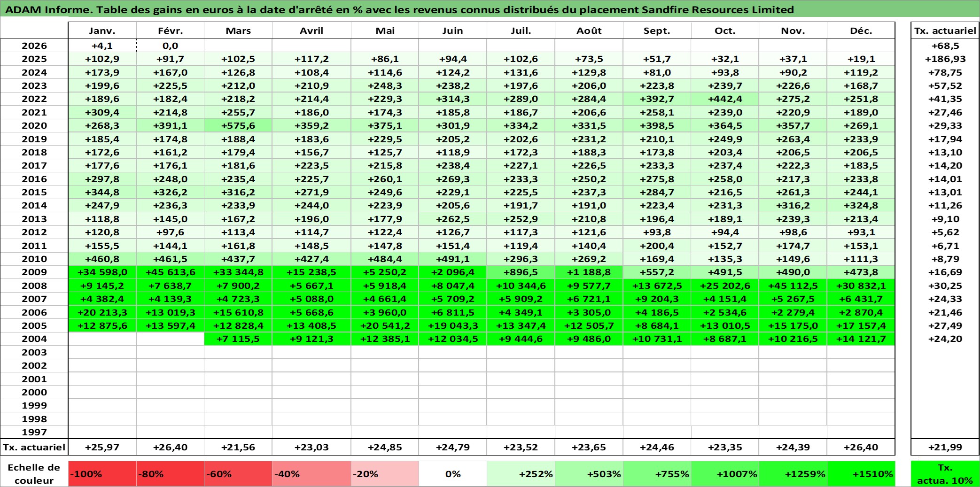Viewport: 980px width, 487px height.
Task: Click the 2009 row label
Action: click(34, 272)
